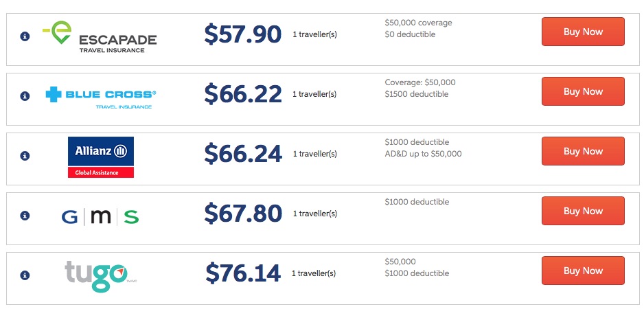Click the info icon beside Escapade Travel Insurance
Screen dimensions: 644x309
pyautogui.click(x=25, y=36)
